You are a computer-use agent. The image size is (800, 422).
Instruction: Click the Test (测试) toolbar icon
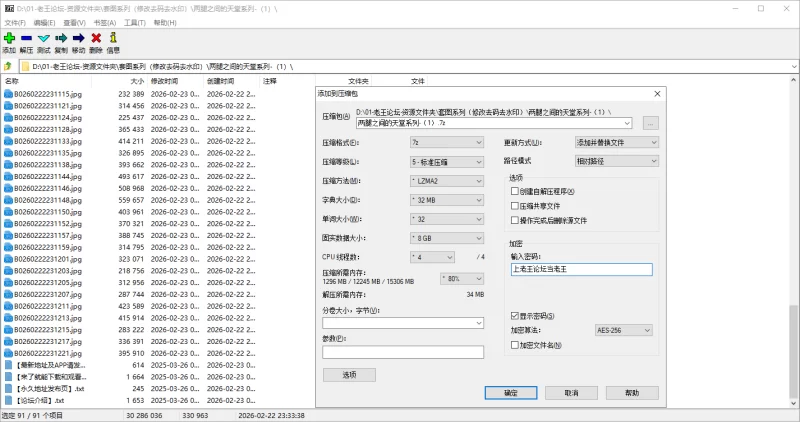click(x=43, y=38)
